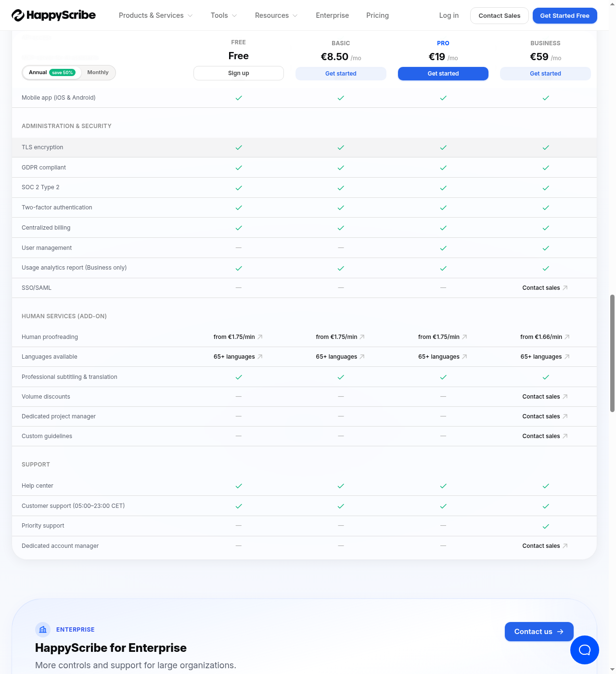The image size is (616, 674).
Task: Open the Resources dropdown
Action: (276, 15)
